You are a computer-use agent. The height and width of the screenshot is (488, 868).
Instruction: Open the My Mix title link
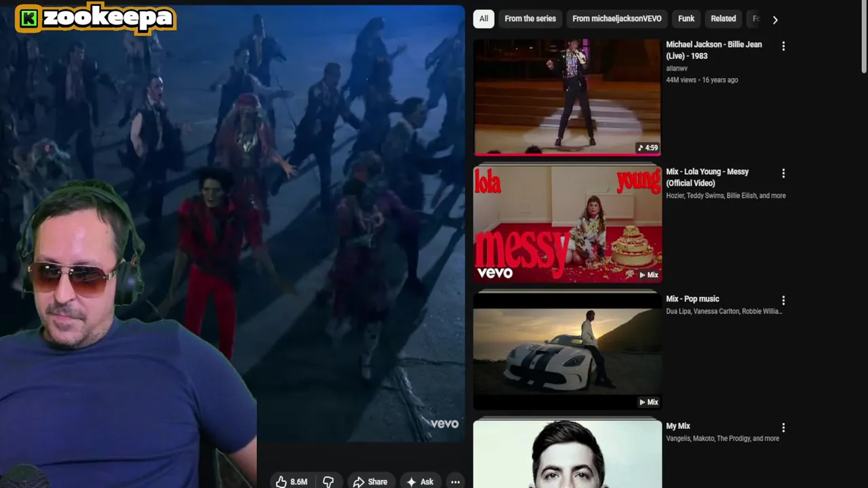678,426
